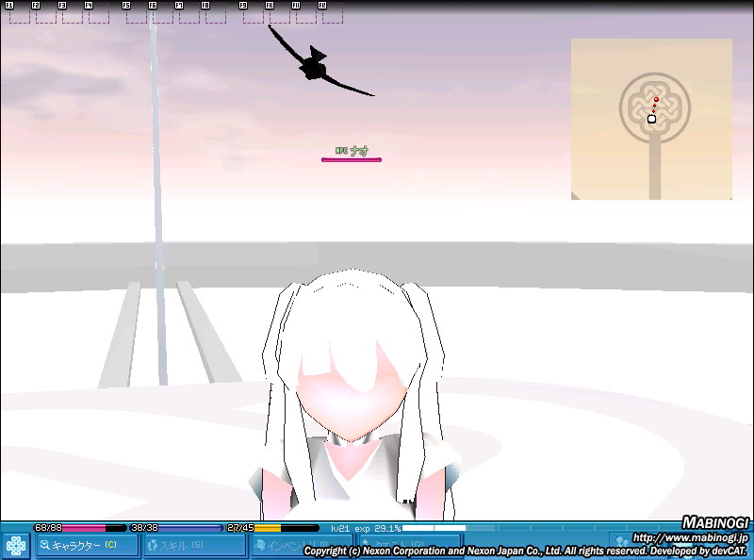Open the クエスト (Q) window
754x560 pixels.
click(410, 546)
